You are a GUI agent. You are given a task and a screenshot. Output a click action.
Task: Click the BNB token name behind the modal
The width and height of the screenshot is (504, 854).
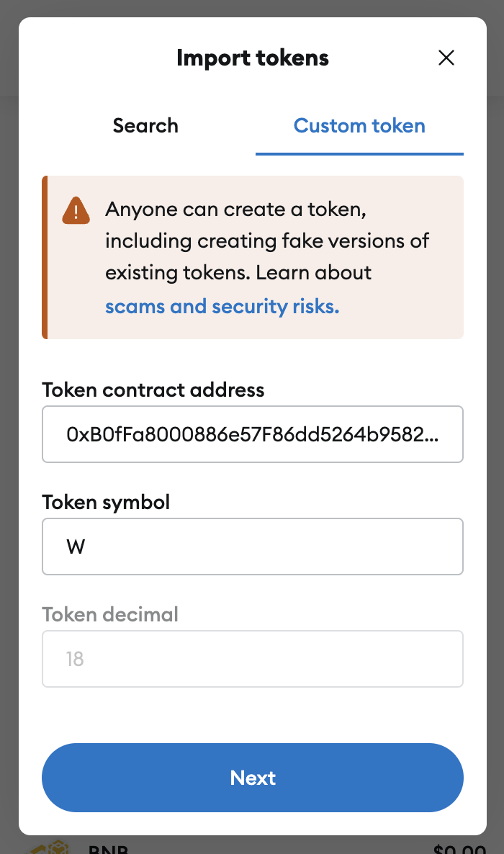109,850
